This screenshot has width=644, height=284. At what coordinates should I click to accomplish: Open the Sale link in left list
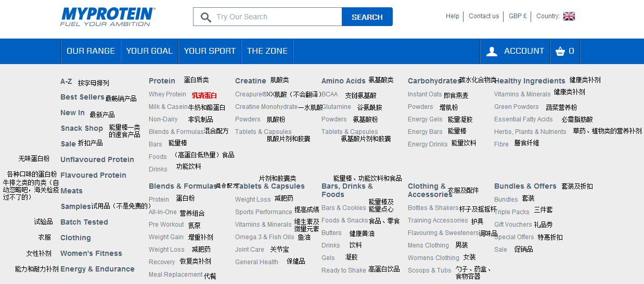68,144
